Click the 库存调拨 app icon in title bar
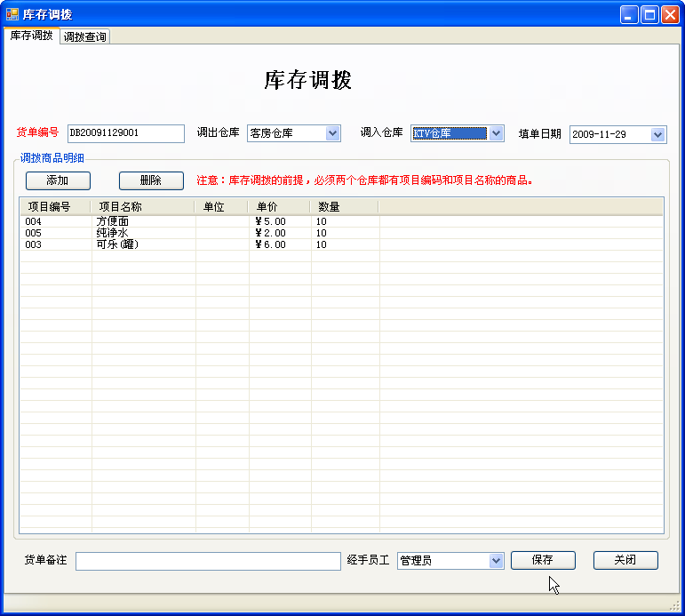685x616 pixels. (x=12, y=14)
